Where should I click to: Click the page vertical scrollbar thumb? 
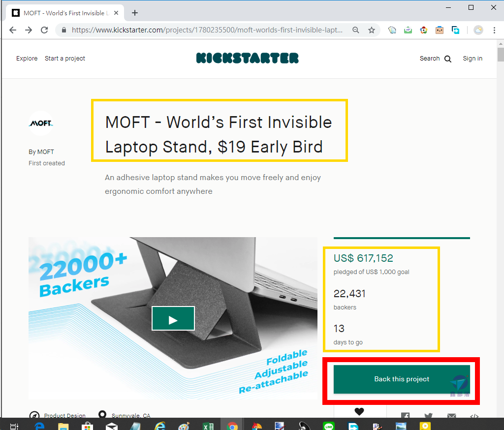(x=501, y=54)
